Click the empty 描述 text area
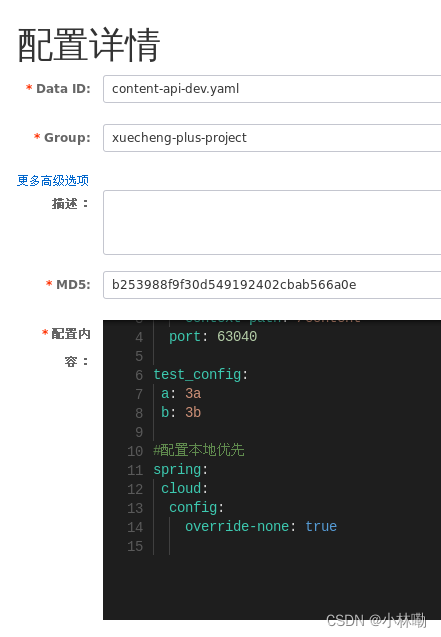 tap(272, 222)
